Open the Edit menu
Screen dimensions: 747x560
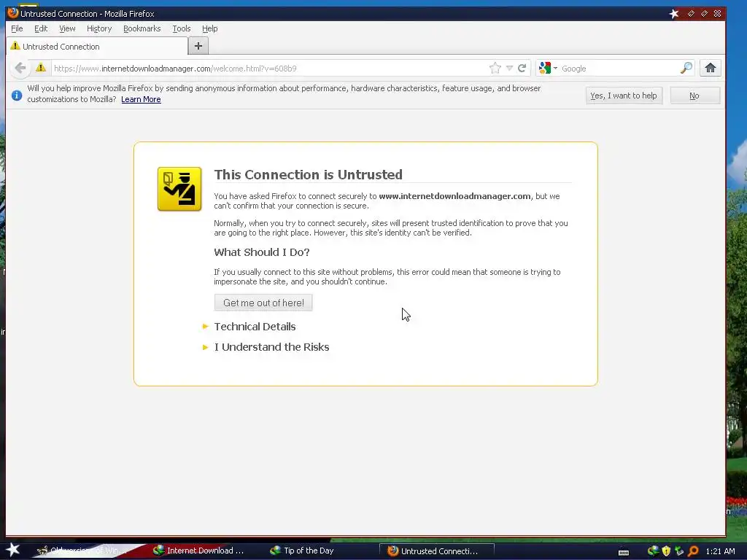click(41, 28)
